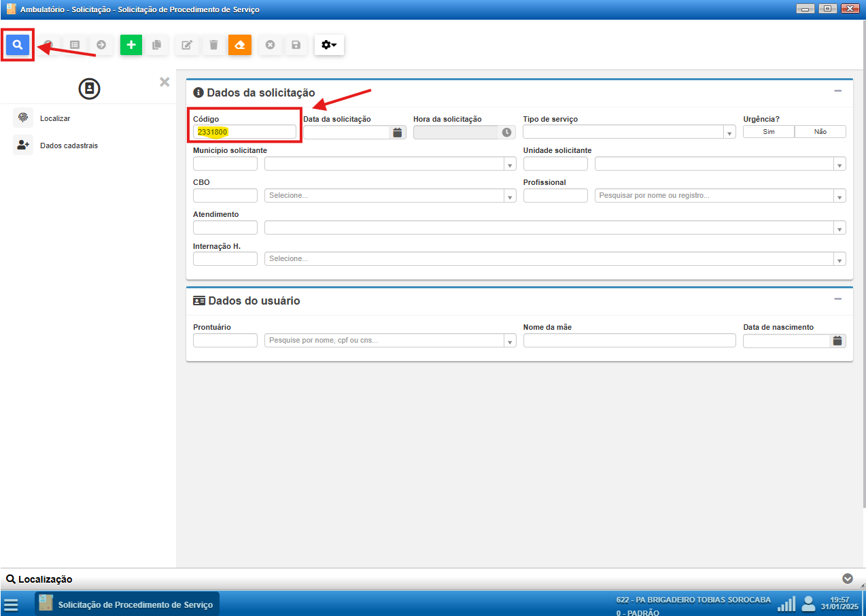Click the vertical scrollbar on right edge
The height and width of the screenshot is (616, 866).
point(863,272)
